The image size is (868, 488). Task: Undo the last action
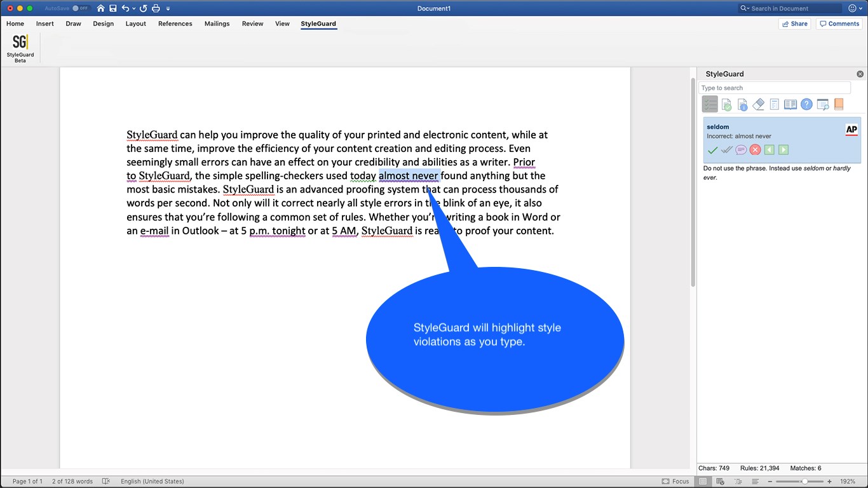coord(125,8)
